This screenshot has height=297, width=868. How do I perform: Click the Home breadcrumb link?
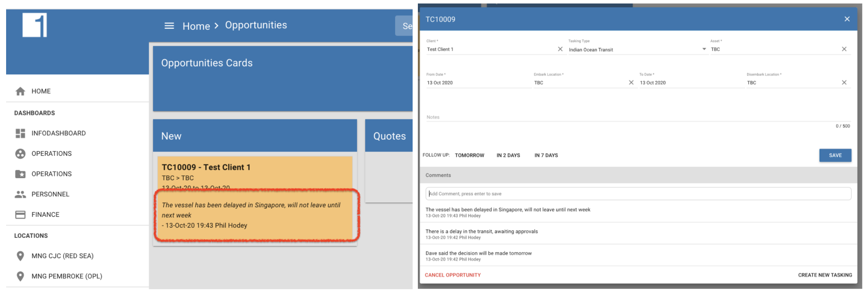(196, 26)
